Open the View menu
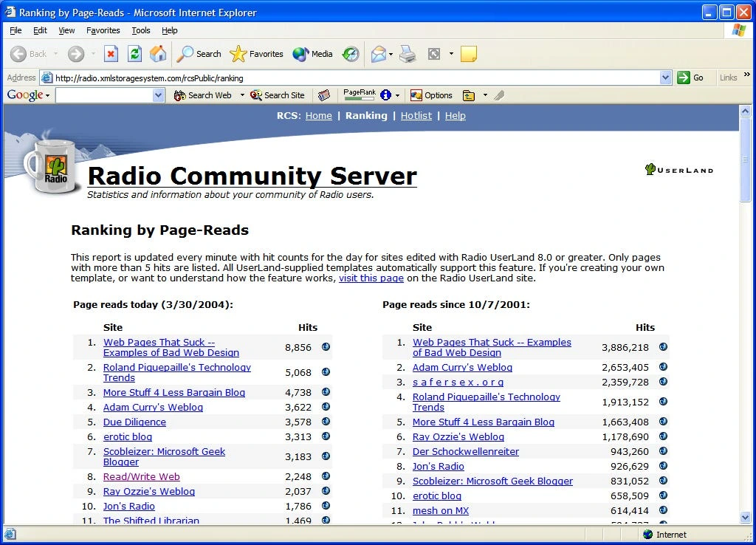 (x=66, y=30)
